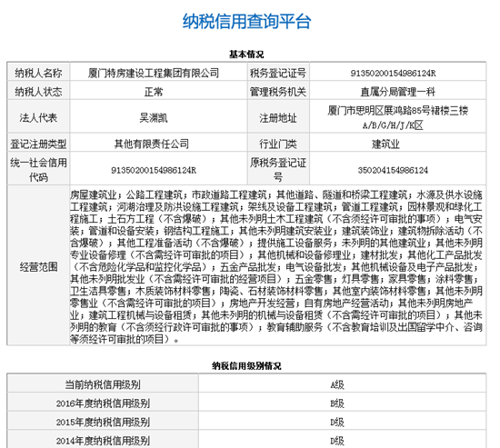The width and height of the screenshot is (500, 448).
Task: Click original tax registration number 350204154986124
Action: pos(393,170)
